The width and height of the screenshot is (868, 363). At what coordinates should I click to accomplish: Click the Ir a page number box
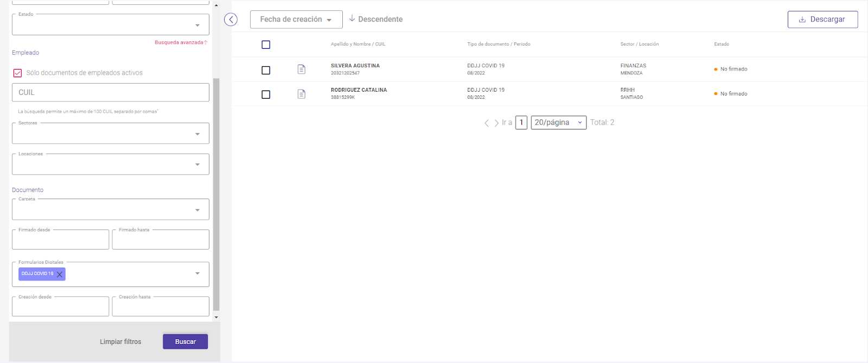click(x=521, y=123)
